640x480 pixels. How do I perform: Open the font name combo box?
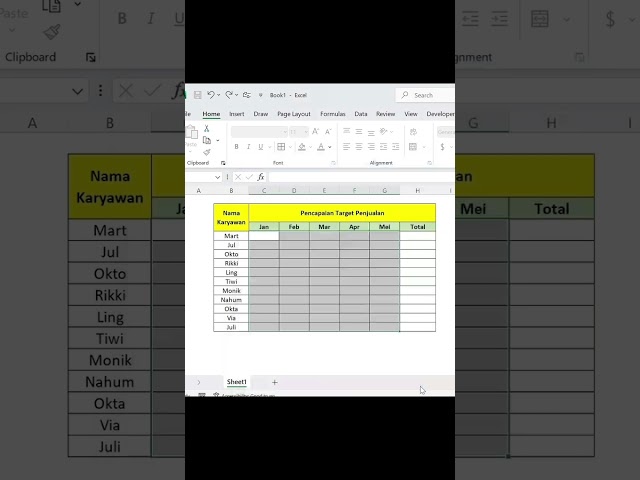pos(259,131)
